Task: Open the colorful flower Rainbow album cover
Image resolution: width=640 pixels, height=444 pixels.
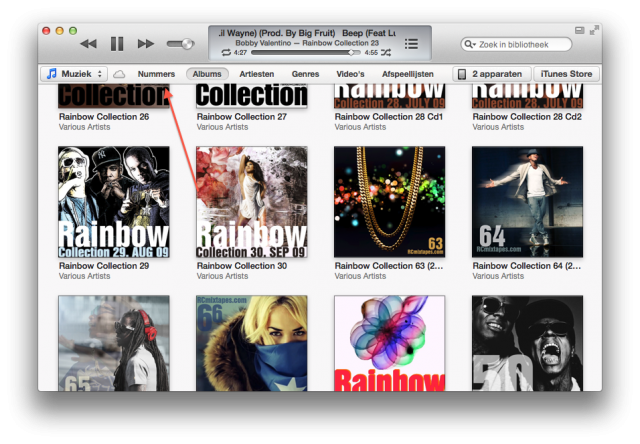Action: coord(389,343)
